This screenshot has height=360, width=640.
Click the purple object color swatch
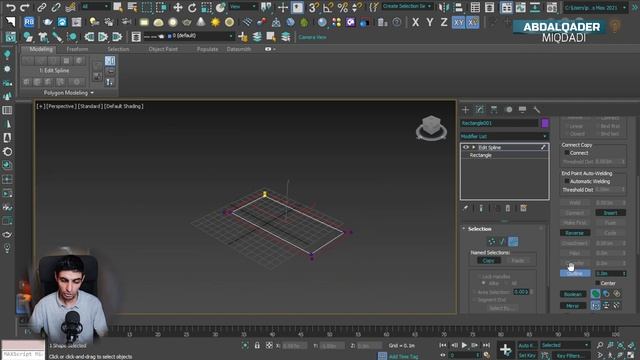[x=545, y=123]
